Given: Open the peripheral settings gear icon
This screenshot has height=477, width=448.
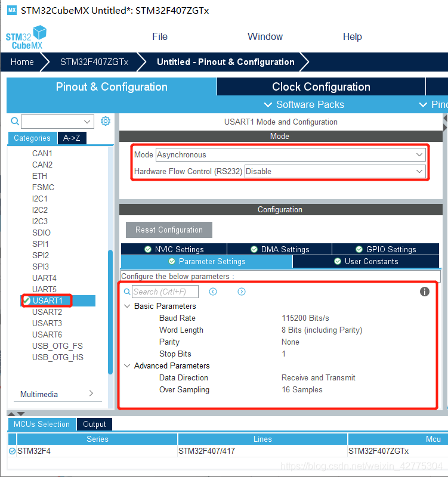Looking at the screenshot, I should (106, 121).
